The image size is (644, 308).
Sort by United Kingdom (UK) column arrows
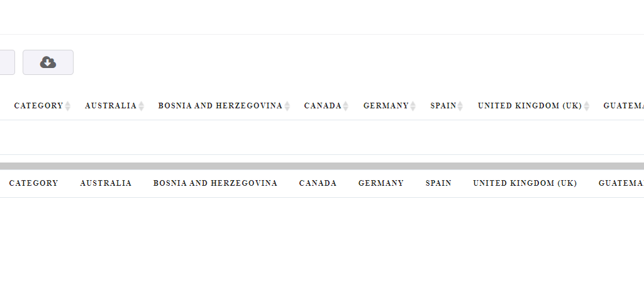587,106
